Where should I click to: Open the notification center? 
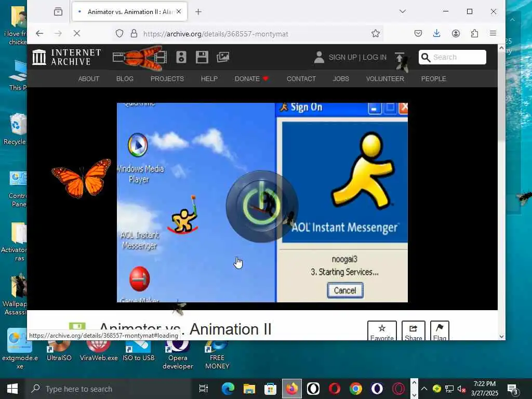512,389
